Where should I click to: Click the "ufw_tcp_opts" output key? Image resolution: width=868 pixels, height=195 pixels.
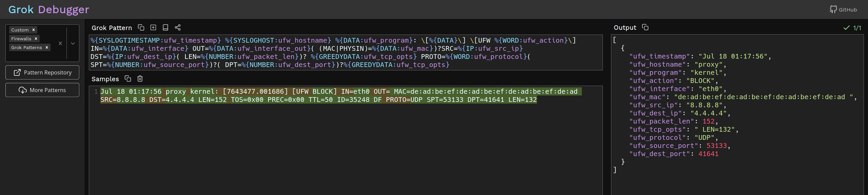(x=657, y=130)
